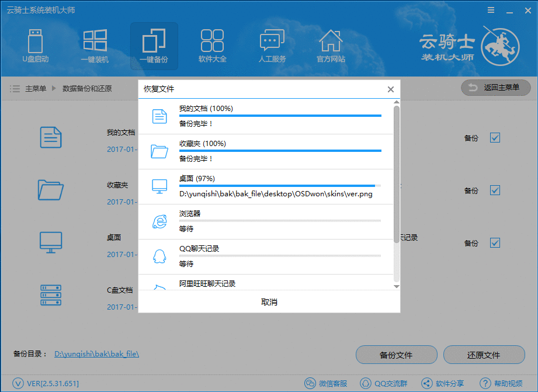Image resolution: width=538 pixels, height=392 pixels.
Task: Visit the 官方网站 via its home icon
Action: point(331,46)
